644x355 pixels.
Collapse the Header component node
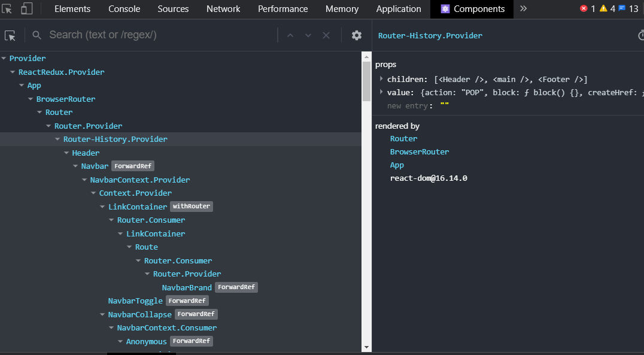66,153
